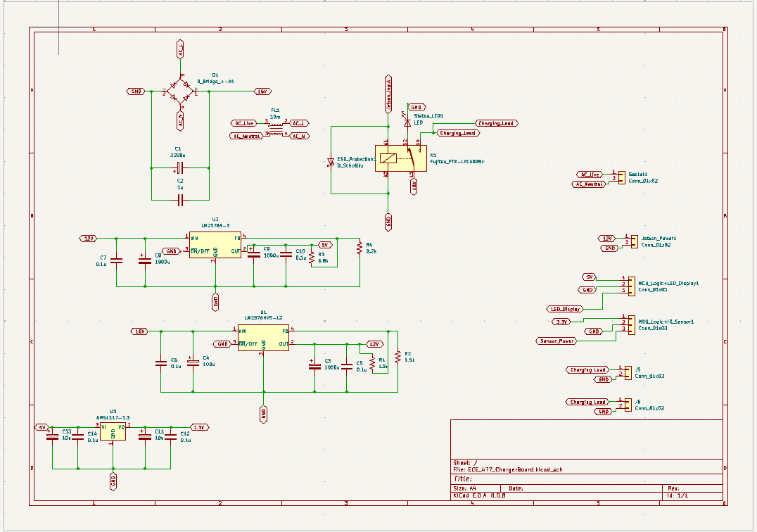Click Charging_Lead label at J6 connector

click(x=587, y=402)
